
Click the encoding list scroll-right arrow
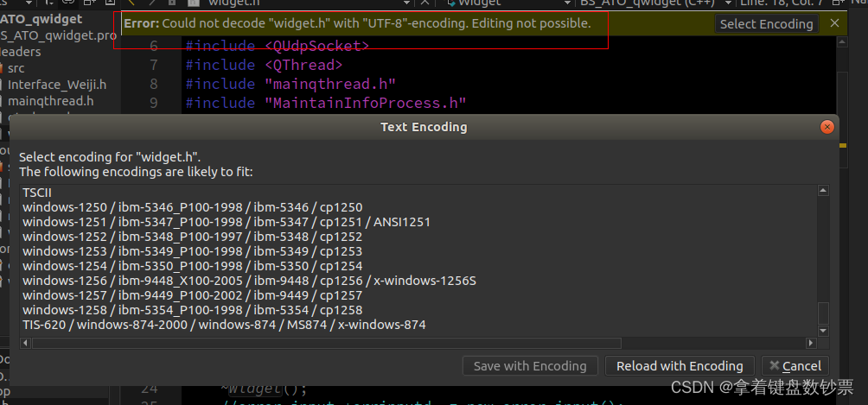811,343
